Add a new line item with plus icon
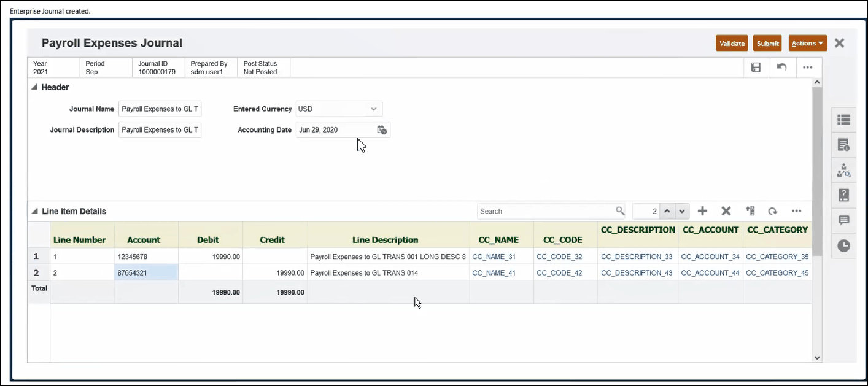Viewport: 868px width, 386px height. (702, 211)
